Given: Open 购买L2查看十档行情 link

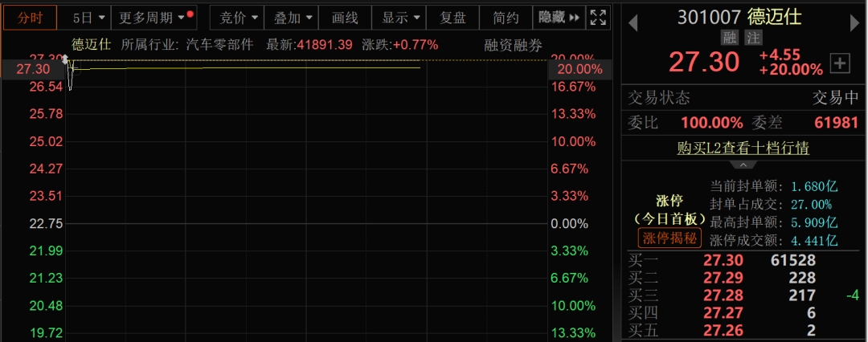Looking at the screenshot, I should (743, 149).
